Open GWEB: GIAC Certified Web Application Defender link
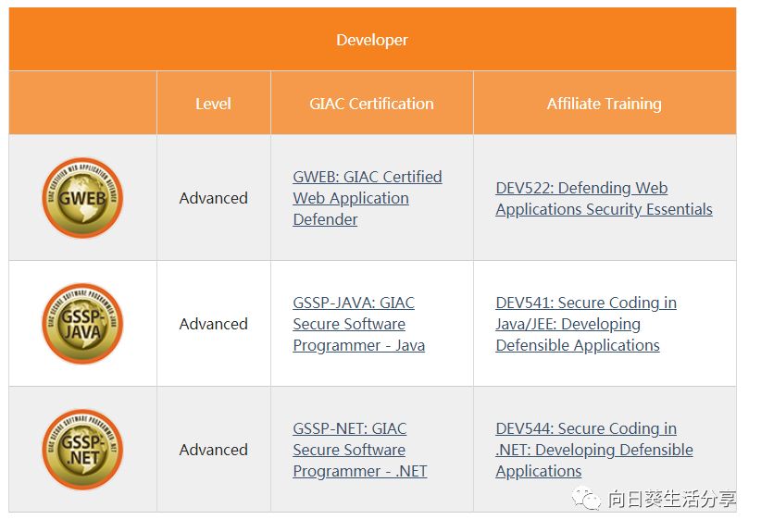Viewport: 761px width, 532px height. (368, 198)
